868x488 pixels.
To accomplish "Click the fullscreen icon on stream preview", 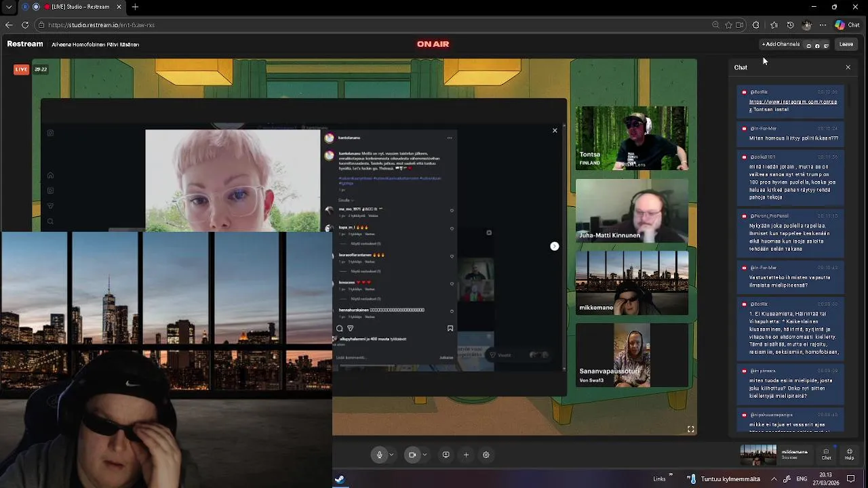I will (690, 429).
